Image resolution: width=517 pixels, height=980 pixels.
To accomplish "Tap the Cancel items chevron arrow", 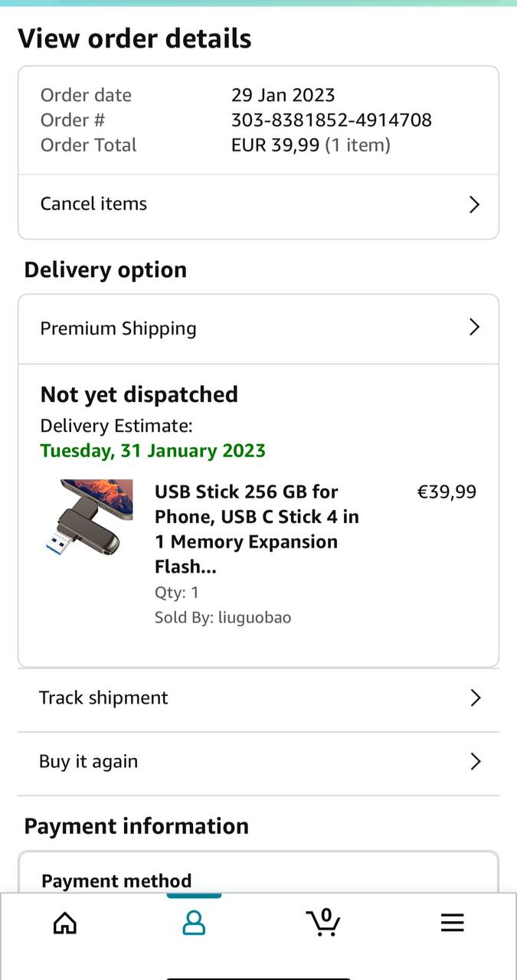I will (474, 204).
